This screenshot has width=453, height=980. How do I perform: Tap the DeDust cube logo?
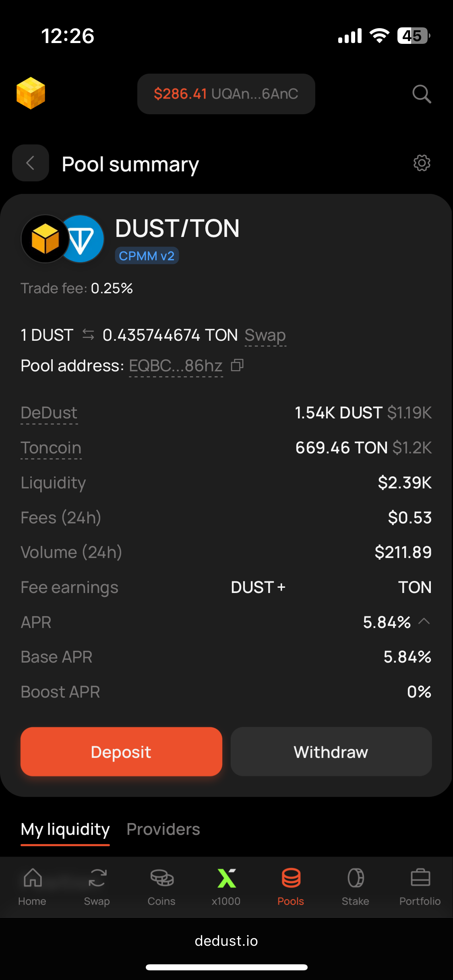[31, 93]
